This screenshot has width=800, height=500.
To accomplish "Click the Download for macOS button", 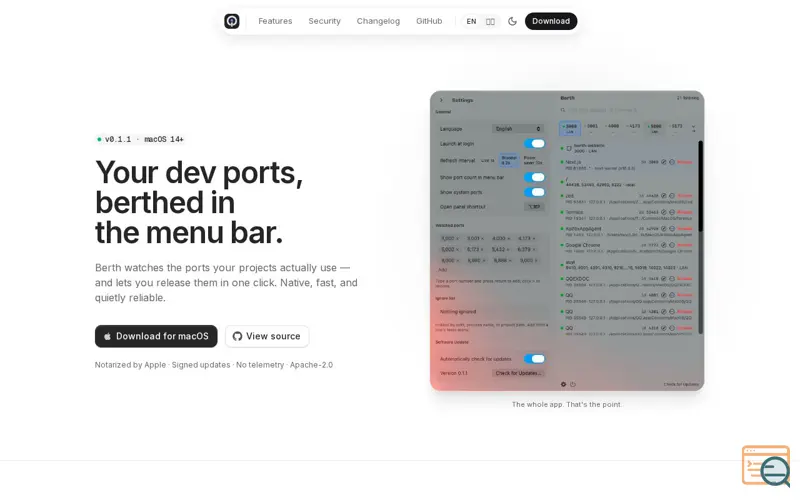I will coord(156,336).
